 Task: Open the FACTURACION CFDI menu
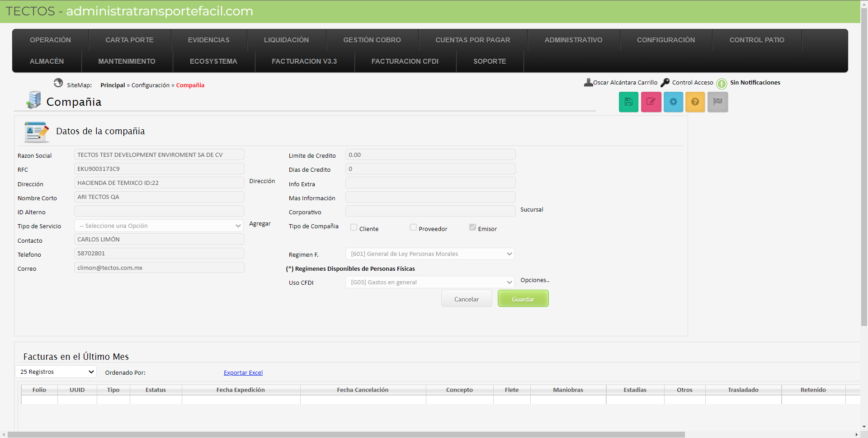(405, 61)
